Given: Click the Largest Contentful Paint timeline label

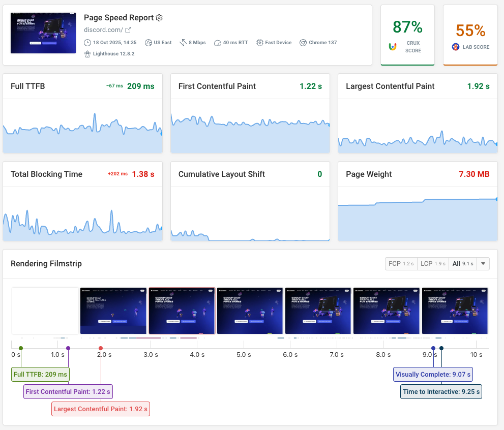Looking at the screenshot, I should [101, 409].
